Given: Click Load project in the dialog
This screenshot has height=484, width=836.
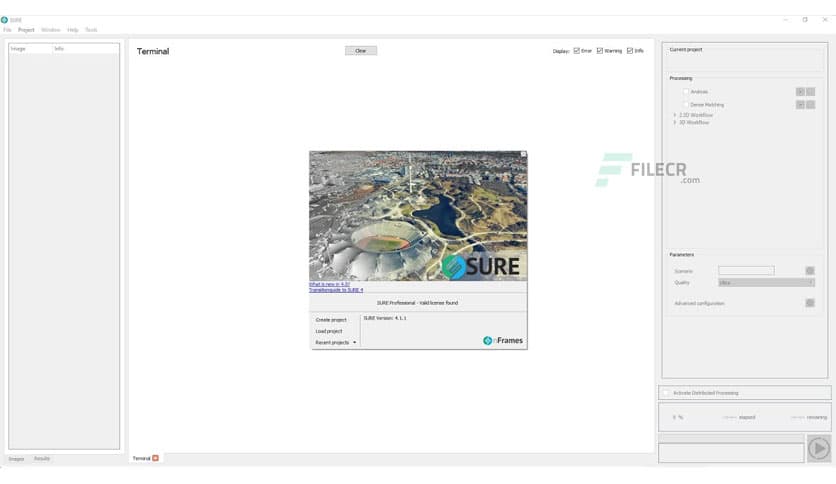Looking at the screenshot, I should (x=329, y=331).
